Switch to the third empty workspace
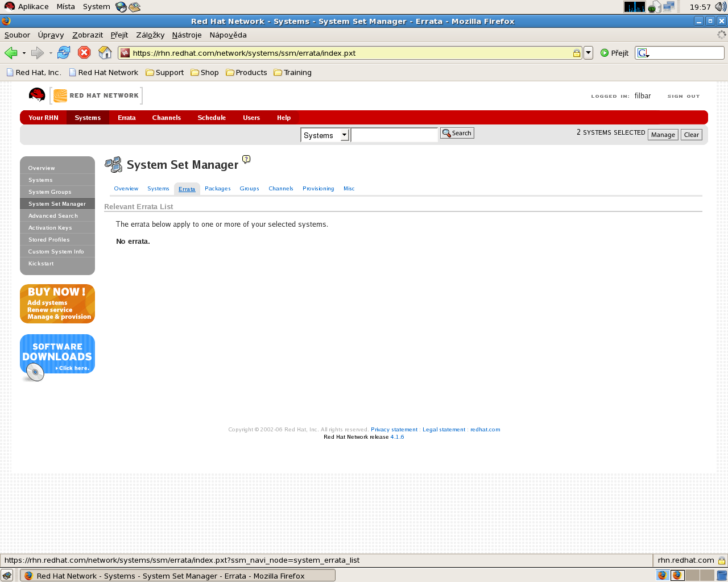Screen dimensions: 728x582 click(692, 575)
